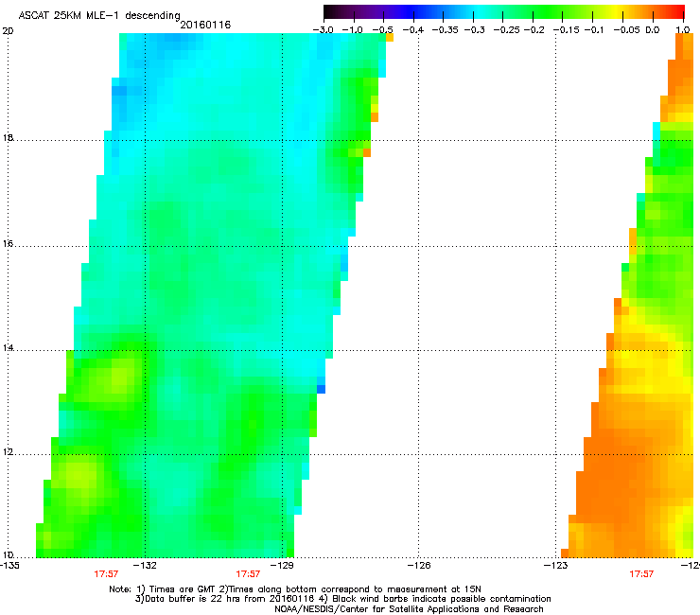700x615 pixels.
Task: Click the "NOAA/NESDIS/Center for Satellite Applications and Research" credit
Action: point(409,609)
